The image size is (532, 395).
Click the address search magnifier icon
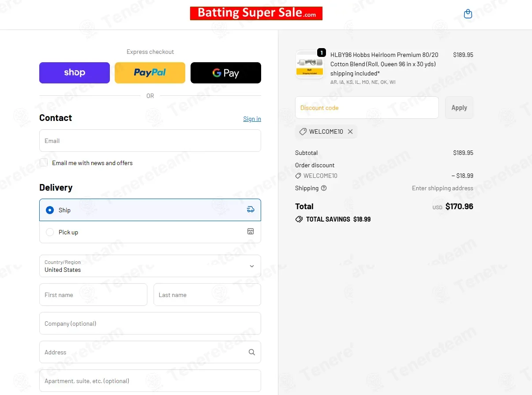[251, 352]
